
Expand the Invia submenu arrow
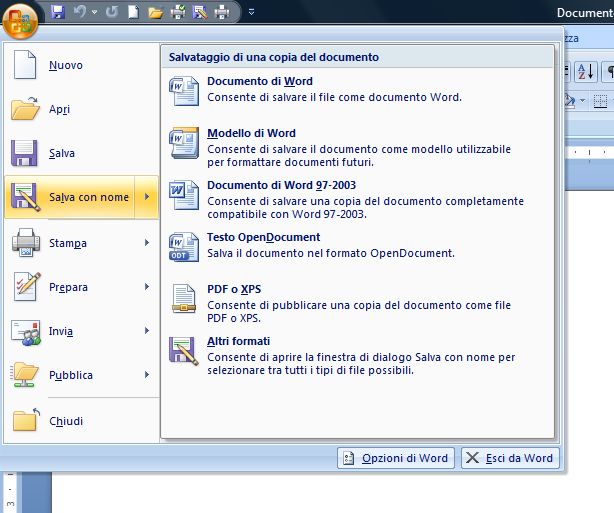(147, 331)
